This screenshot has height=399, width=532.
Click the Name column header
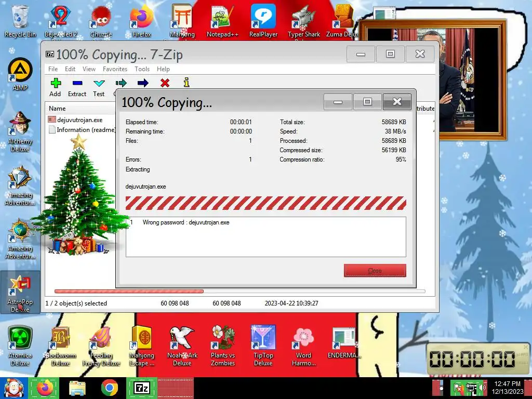coord(57,109)
